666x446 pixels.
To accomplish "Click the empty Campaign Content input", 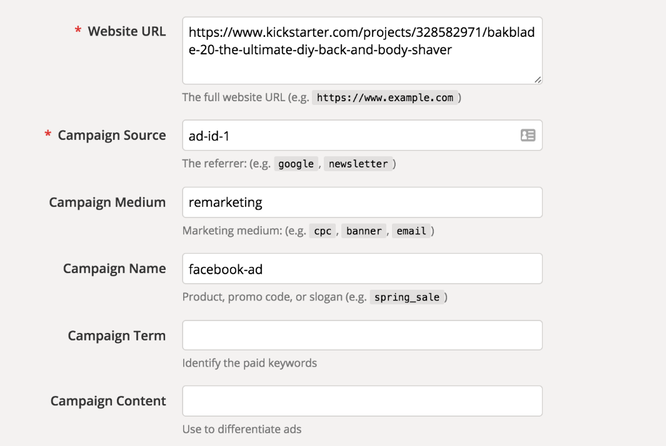I will [362, 401].
